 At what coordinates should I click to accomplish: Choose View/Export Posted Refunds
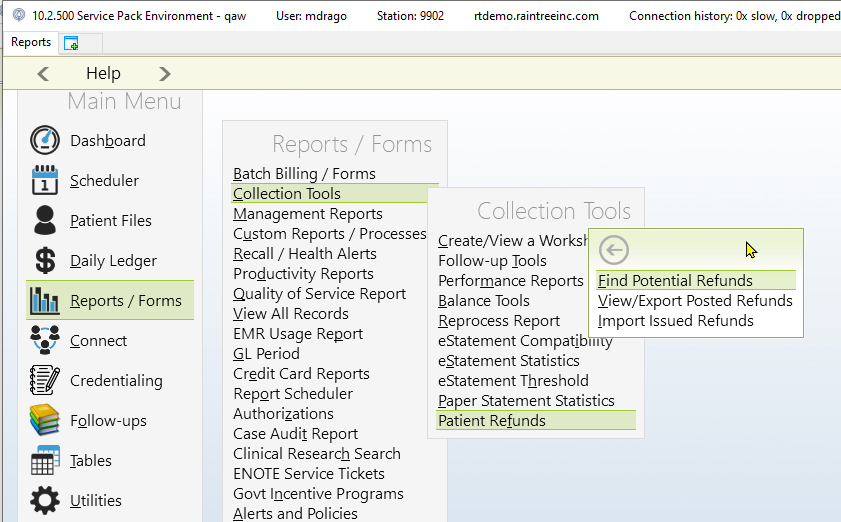695,300
